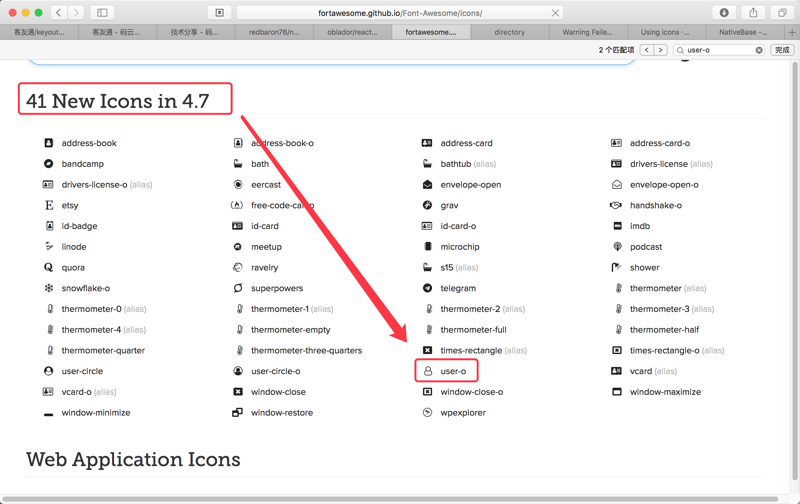Open the thermometer-full link
800x504 pixels.
click(x=473, y=330)
